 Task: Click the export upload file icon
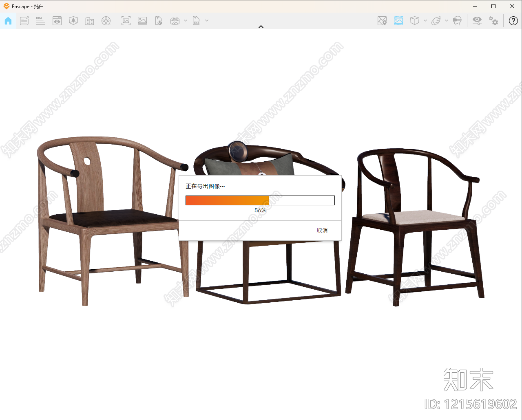(159, 21)
